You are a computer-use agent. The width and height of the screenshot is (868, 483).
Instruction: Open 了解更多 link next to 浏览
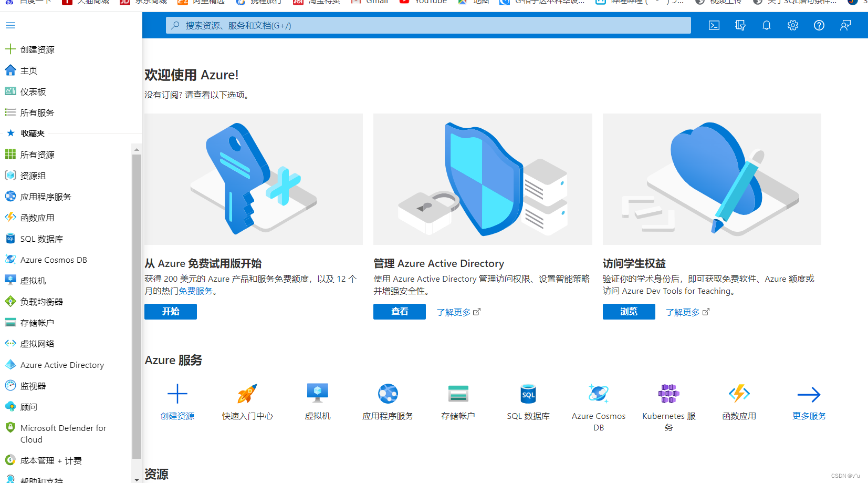[688, 312]
